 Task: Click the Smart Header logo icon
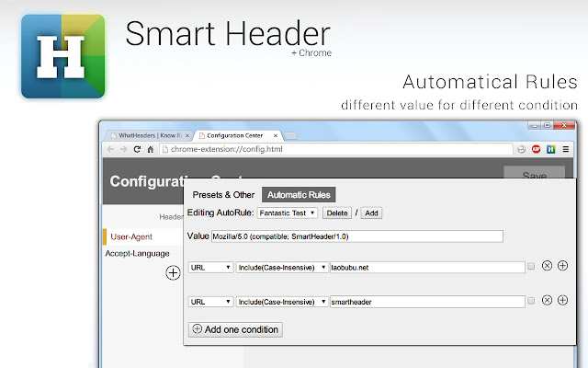[x=62, y=56]
